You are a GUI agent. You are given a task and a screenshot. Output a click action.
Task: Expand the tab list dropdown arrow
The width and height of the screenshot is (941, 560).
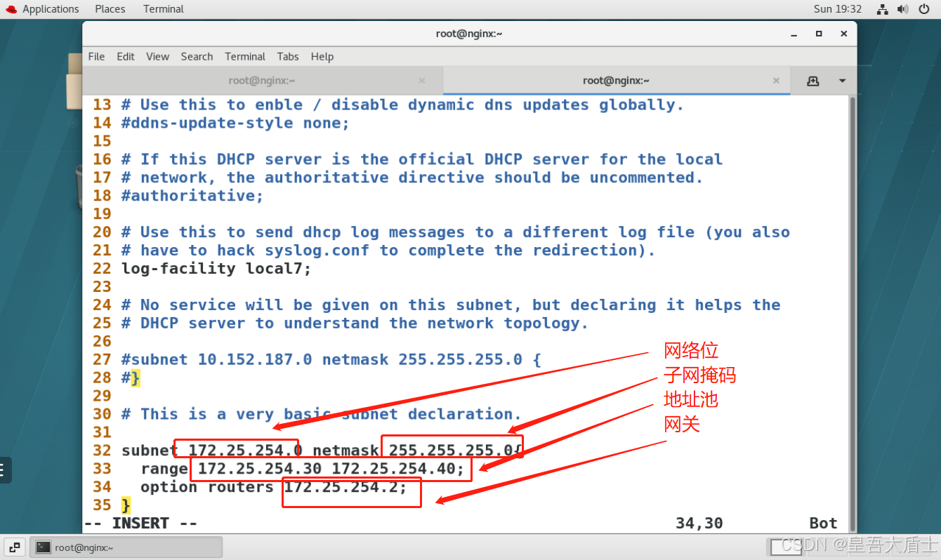843,81
